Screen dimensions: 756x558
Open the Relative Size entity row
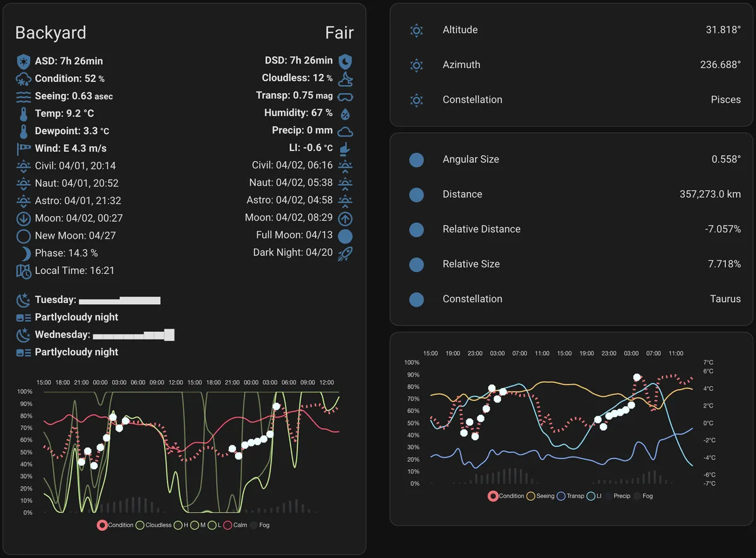[x=571, y=265]
